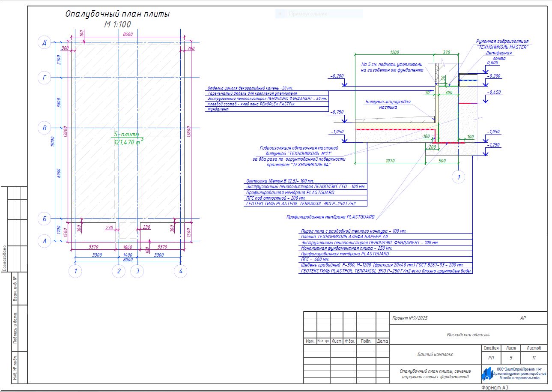Click the dimension '15100' left of plan
The width and height of the screenshot is (552, 392).
click(52, 142)
